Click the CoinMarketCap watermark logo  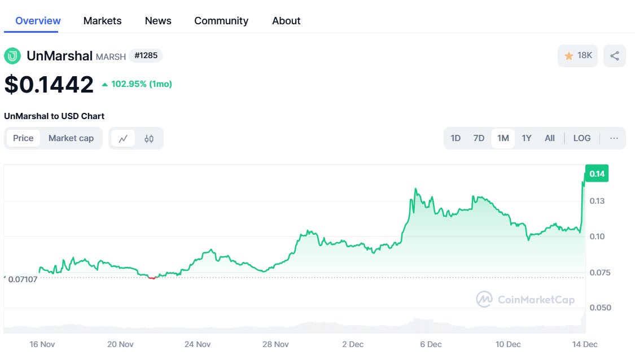click(484, 300)
